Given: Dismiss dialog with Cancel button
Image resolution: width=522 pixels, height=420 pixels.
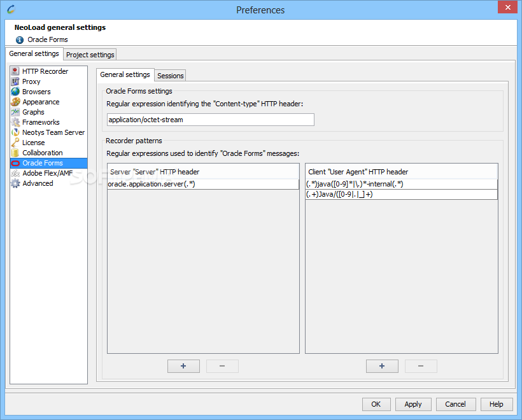Looking at the screenshot, I should click(x=455, y=404).
